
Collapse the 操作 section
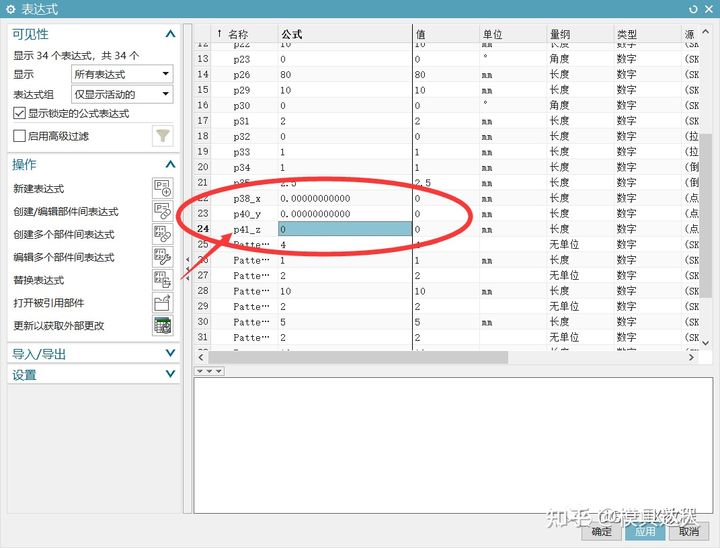tap(170, 164)
